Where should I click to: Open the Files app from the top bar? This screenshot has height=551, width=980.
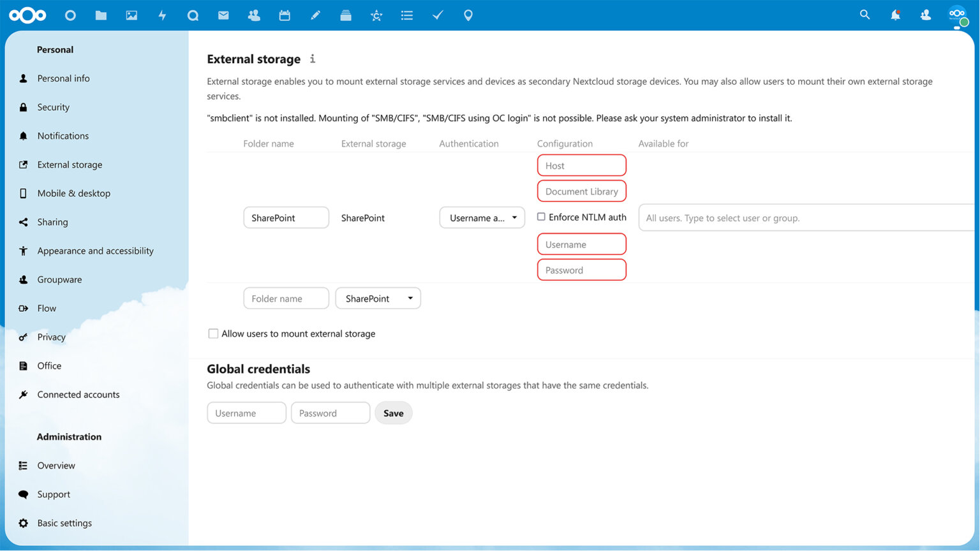pos(101,15)
